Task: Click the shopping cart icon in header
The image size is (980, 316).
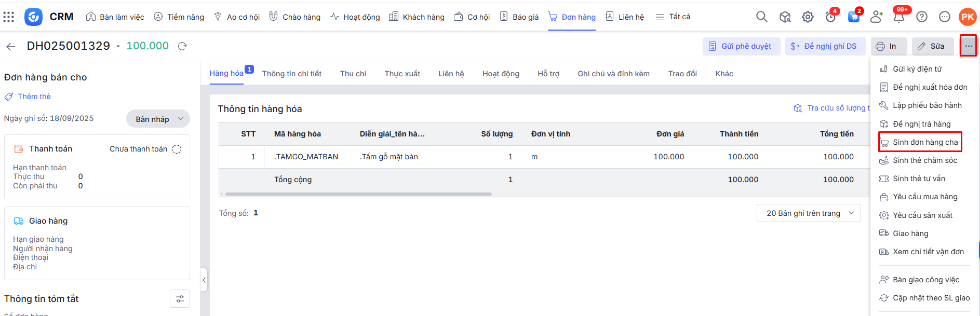Action: (x=853, y=17)
